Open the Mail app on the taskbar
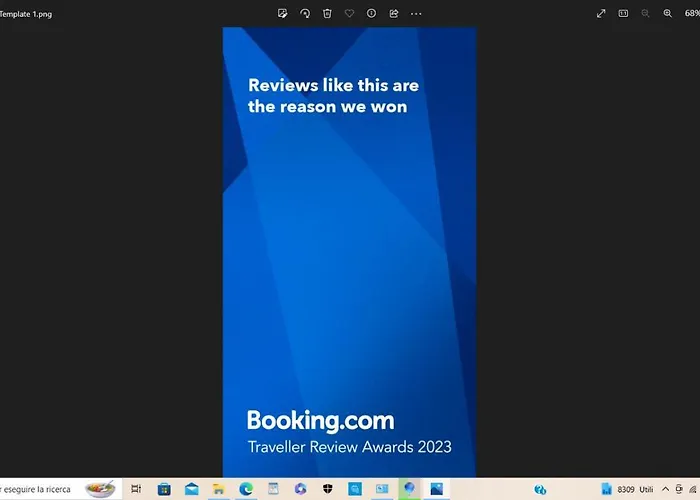The width and height of the screenshot is (700, 500). pyautogui.click(x=192, y=489)
